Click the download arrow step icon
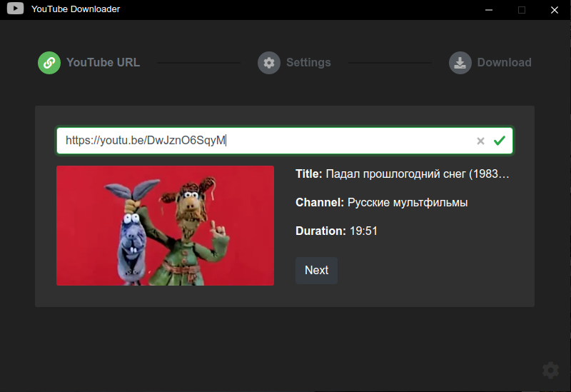Viewport: 571px width, 392px height. [x=460, y=63]
